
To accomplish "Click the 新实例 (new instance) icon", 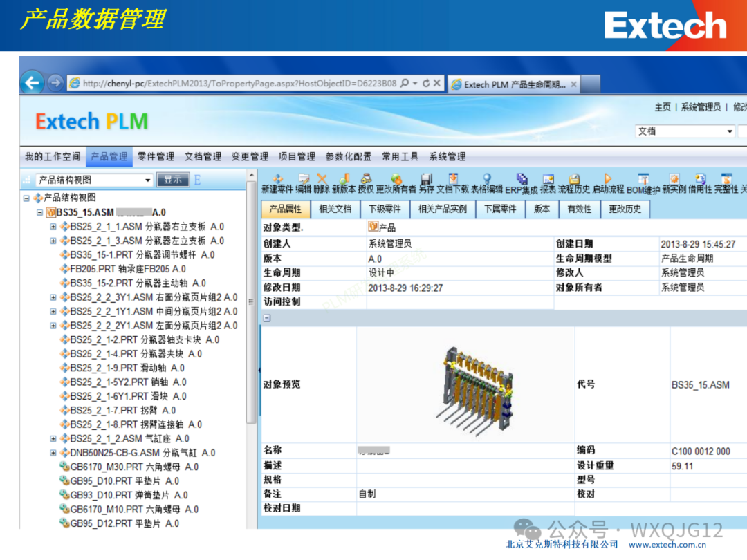I will tap(674, 179).
